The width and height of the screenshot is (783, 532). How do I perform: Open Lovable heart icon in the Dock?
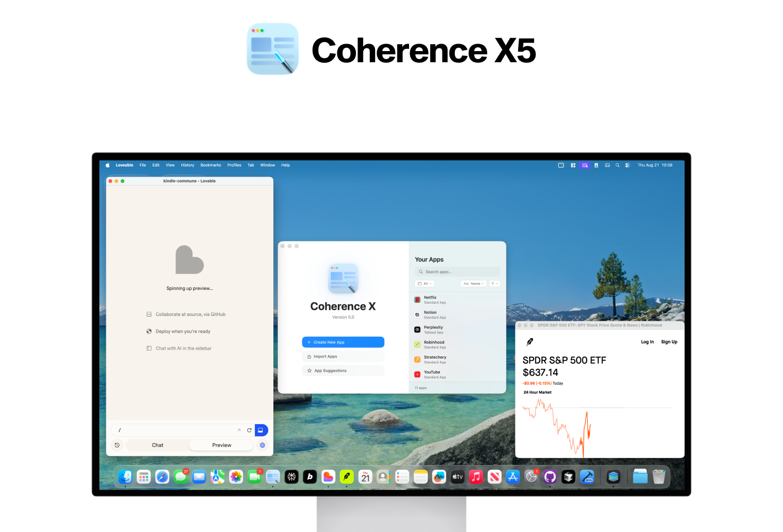point(328,477)
